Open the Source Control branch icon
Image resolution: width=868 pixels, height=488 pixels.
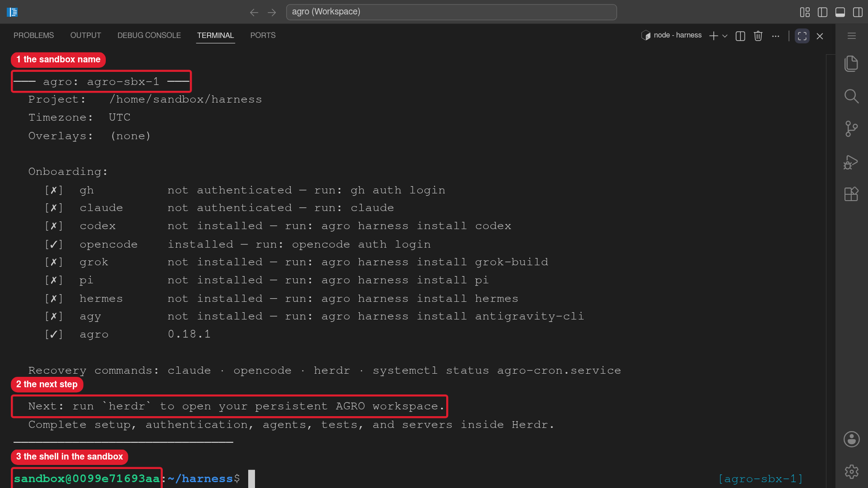tap(851, 129)
